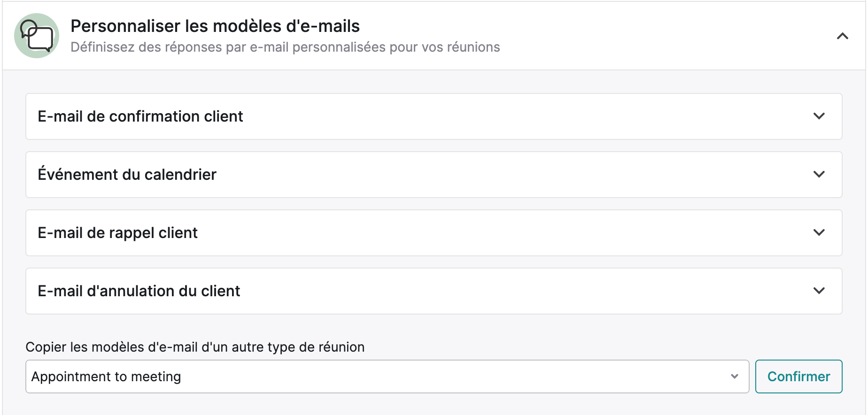Click the chevron on E-mail de rappel client
Viewport: 868px width, 415px height.
[819, 232]
